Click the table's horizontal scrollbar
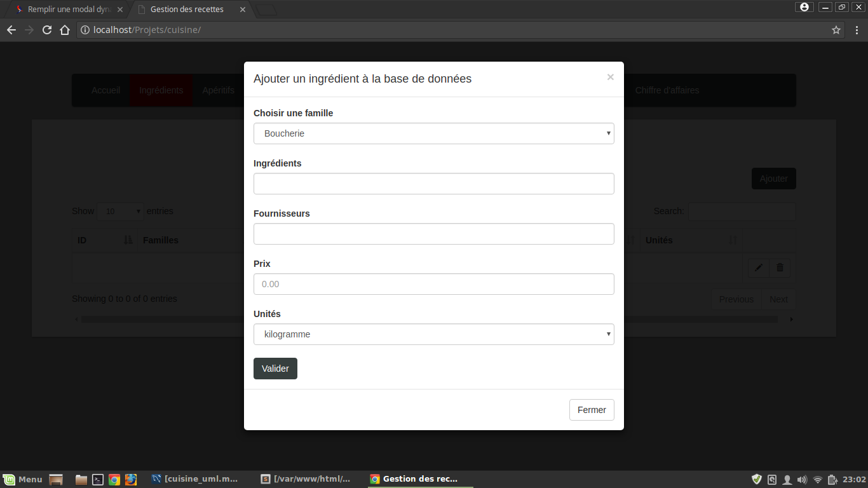Viewport: 868px width, 488px height. 429,319
